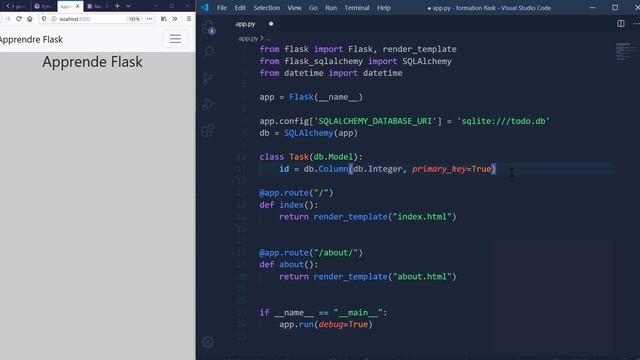Go forward in the Firefox browser

[x=8, y=19]
